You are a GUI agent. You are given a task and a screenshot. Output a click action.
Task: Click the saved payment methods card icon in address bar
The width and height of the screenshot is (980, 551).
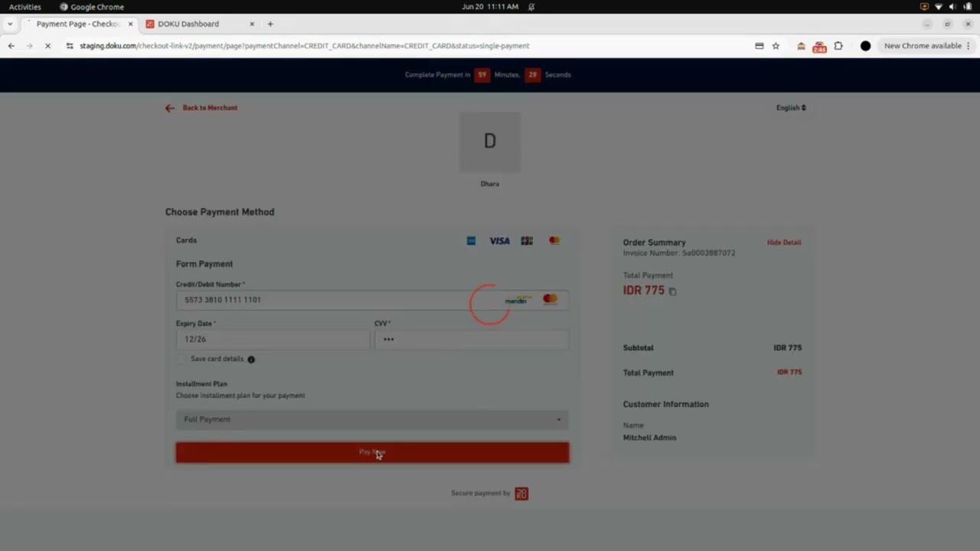click(x=759, y=46)
